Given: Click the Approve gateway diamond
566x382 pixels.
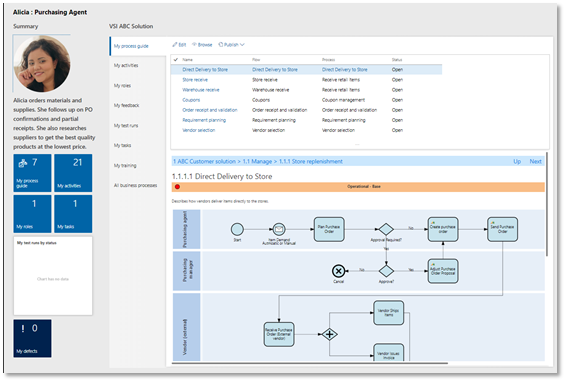Looking at the screenshot, I should click(x=386, y=270).
